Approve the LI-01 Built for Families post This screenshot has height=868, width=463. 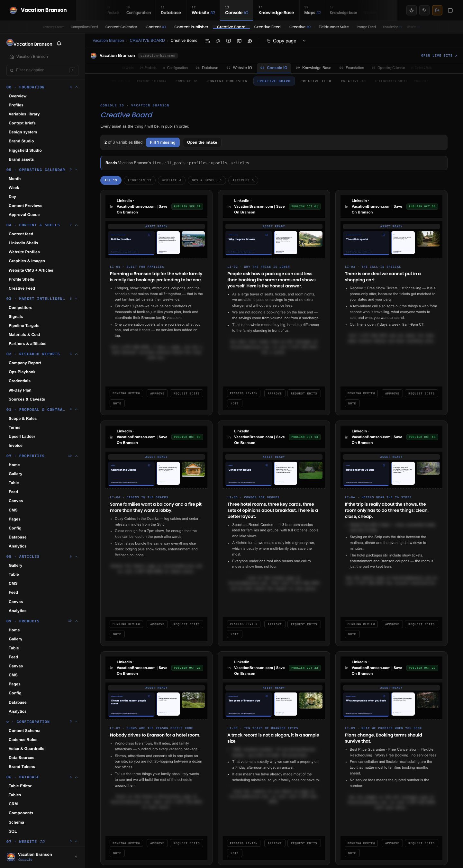157,393
